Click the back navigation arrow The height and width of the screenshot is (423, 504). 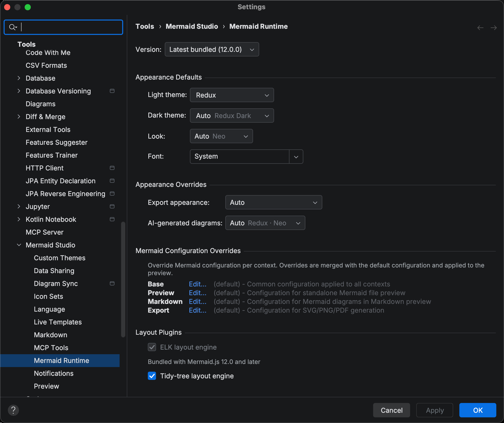[x=480, y=27]
